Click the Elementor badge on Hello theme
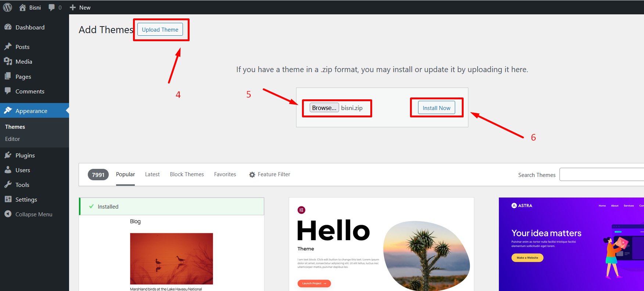 301,210
